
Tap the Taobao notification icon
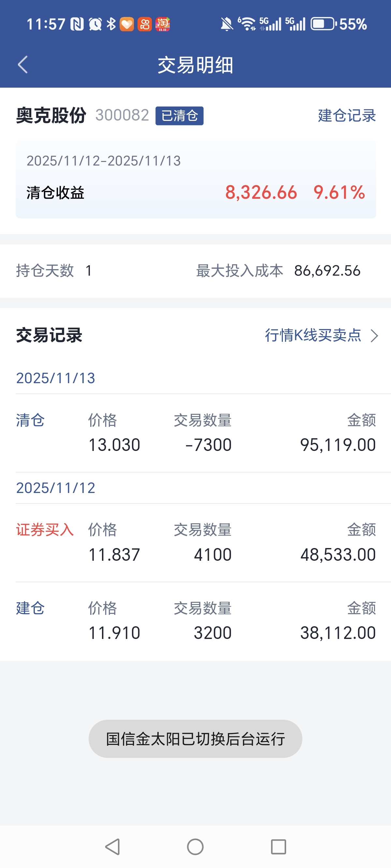point(163,24)
